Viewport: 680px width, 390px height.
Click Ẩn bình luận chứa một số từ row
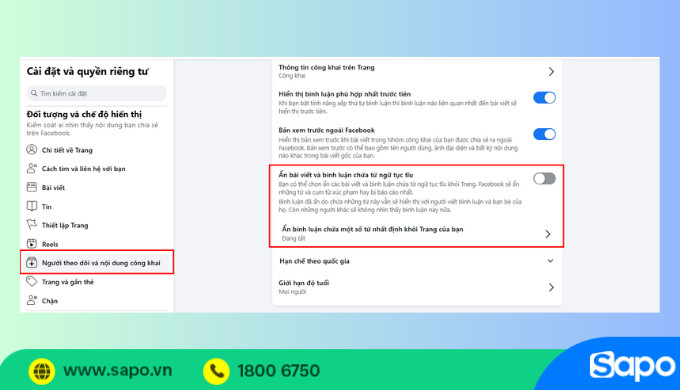(417, 233)
